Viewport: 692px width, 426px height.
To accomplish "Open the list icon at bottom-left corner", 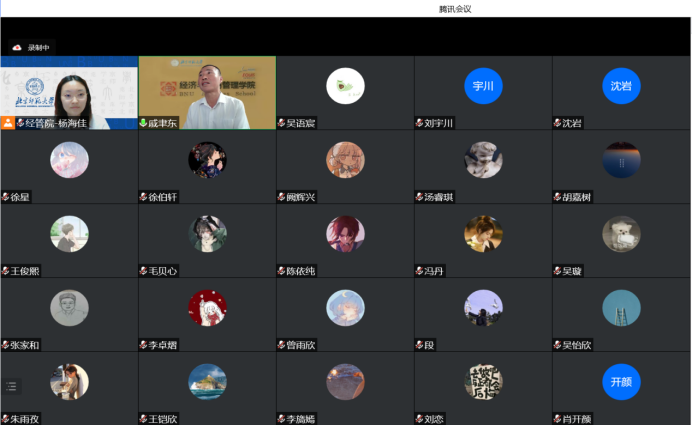I will click(12, 386).
